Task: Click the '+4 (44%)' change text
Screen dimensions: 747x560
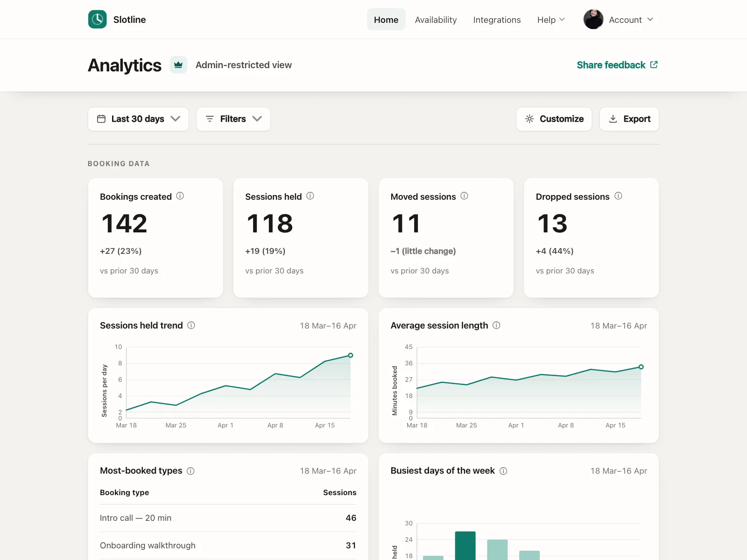Action: tap(555, 251)
